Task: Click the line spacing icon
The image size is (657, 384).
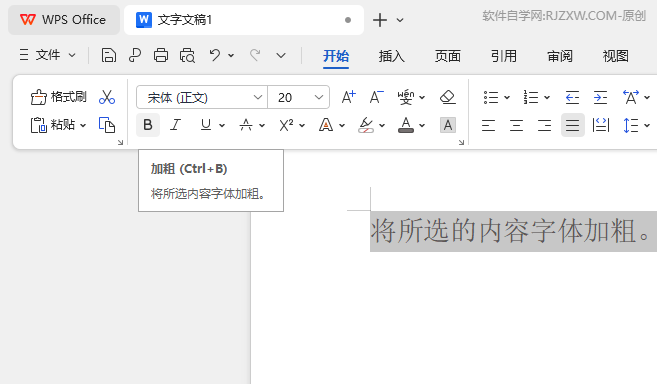Action: [631, 125]
